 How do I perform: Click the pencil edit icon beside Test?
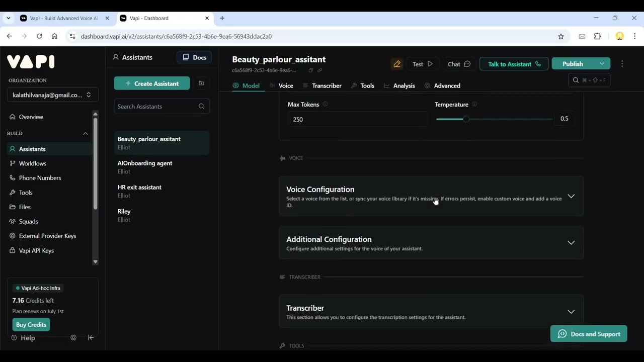pos(397,64)
